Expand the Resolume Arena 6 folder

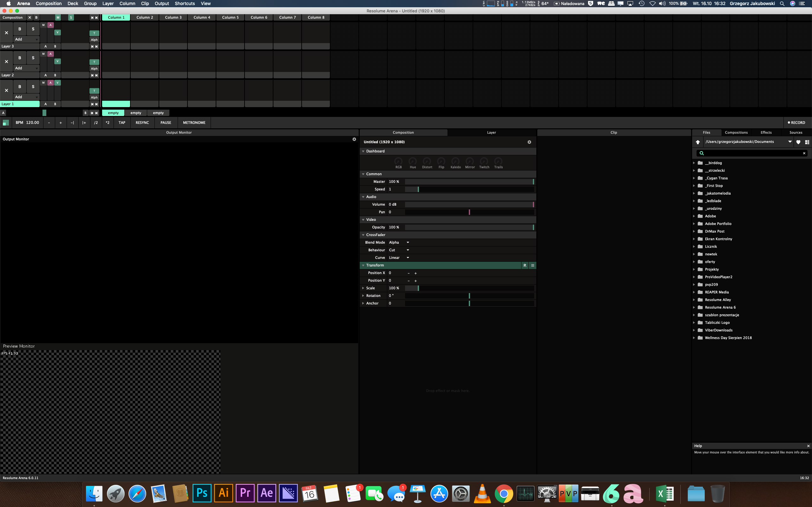click(694, 307)
